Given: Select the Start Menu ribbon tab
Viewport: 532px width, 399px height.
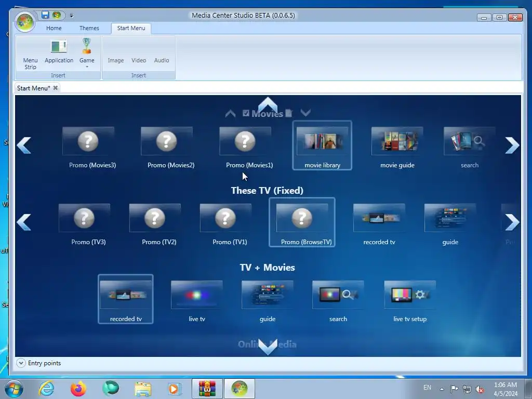Looking at the screenshot, I should [x=131, y=28].
